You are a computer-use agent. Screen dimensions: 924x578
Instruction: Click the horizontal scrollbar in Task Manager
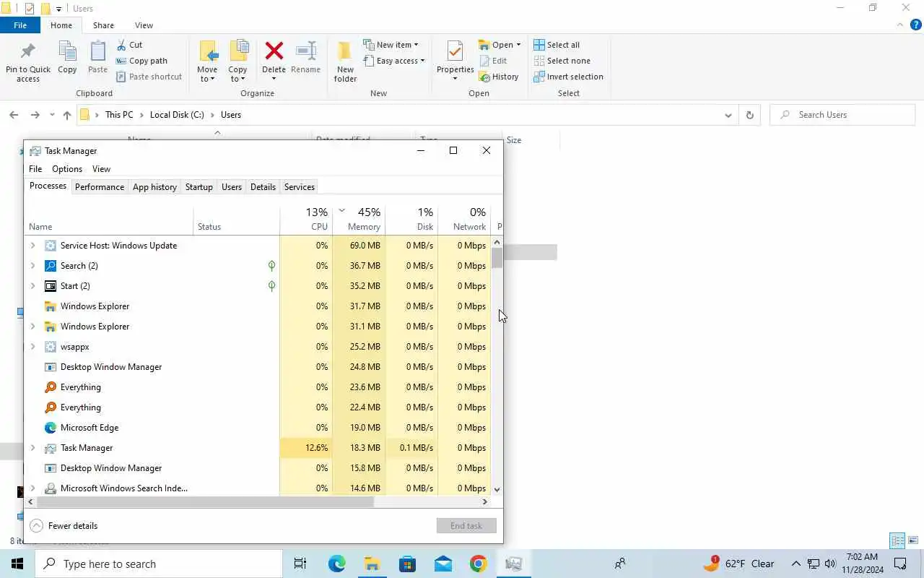206,501
